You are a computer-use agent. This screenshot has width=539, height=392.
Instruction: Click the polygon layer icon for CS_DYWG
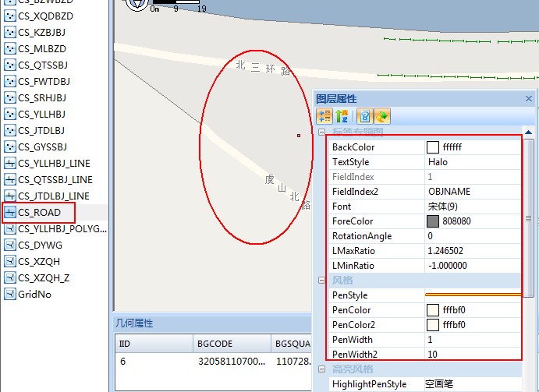10,245
